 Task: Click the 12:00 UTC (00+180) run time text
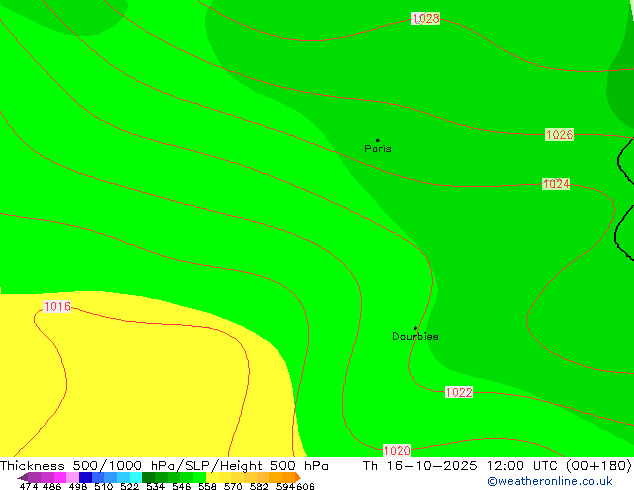point(559,466)
